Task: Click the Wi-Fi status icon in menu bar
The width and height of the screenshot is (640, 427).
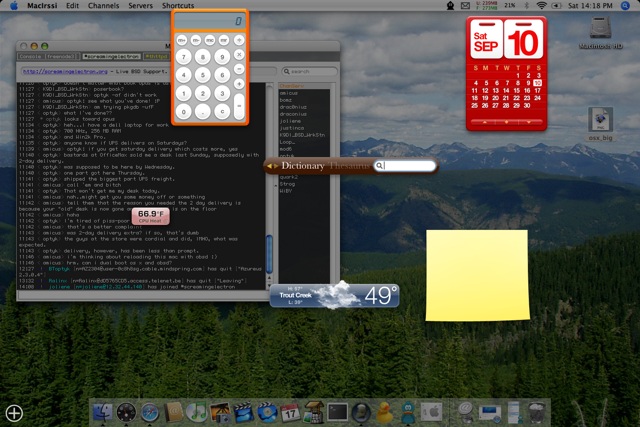Action: [541, 6]
